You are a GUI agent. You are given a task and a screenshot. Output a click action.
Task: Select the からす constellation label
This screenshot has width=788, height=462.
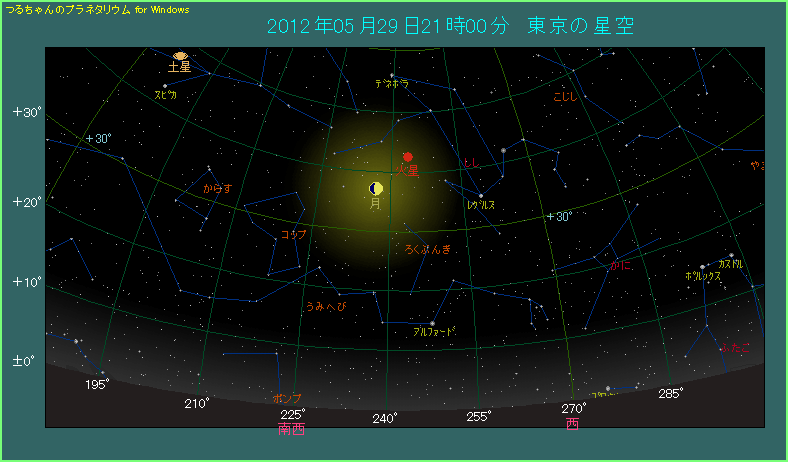click(218, 189)
